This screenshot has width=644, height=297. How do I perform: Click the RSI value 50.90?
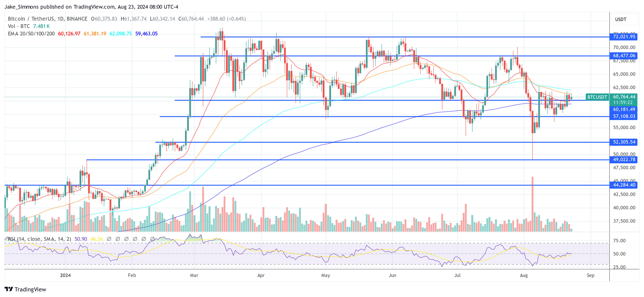(81, 239)
